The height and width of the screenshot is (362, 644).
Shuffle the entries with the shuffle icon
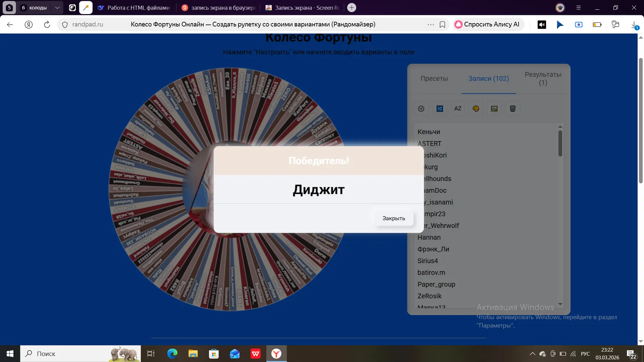click(440, 109)
